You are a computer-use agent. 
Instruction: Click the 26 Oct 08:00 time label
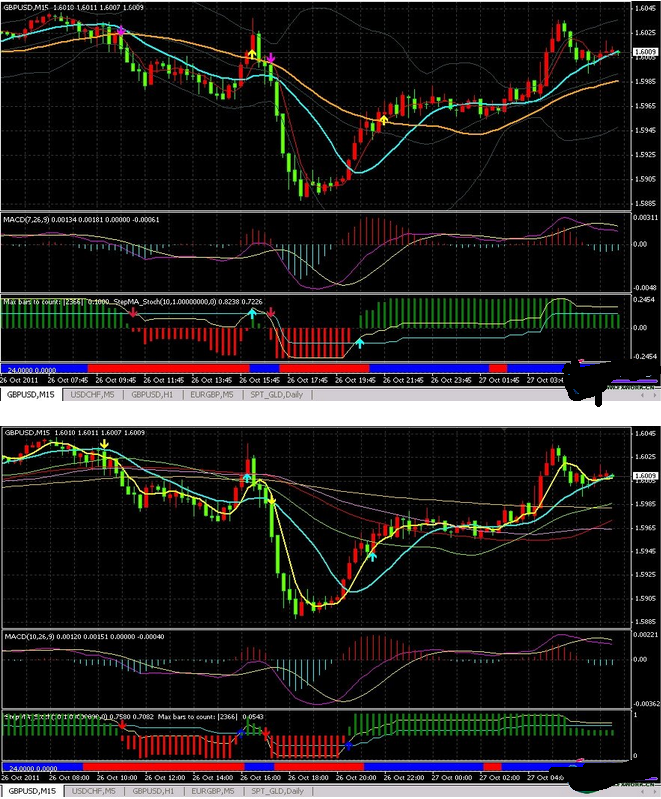pos(69,778)
